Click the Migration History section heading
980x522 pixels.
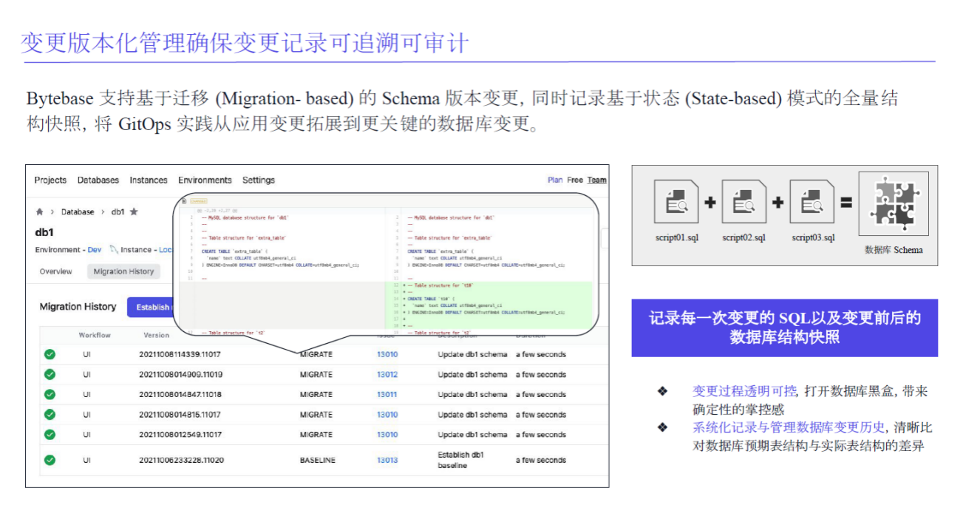(78, 307)
